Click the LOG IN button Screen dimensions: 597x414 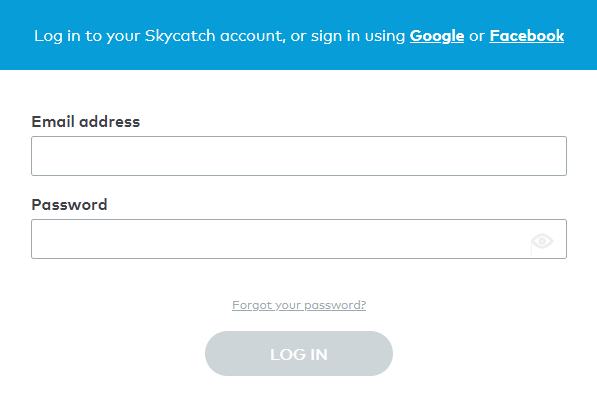299,353
